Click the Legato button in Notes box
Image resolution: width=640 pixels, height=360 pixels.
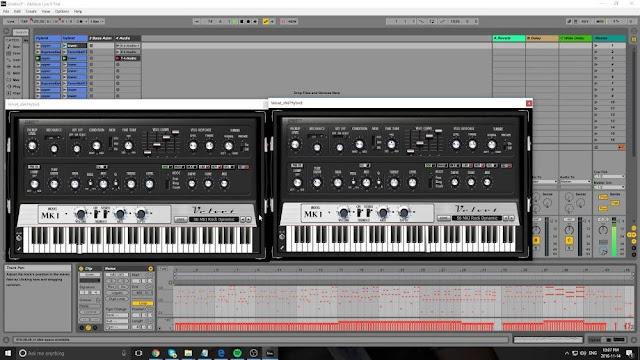click(x=116, y=293)
